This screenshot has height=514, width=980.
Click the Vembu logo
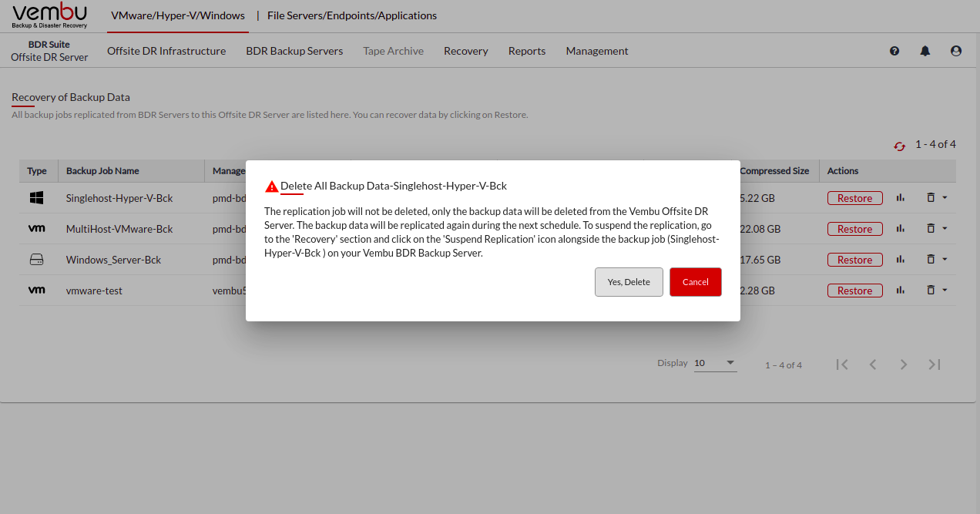tap(50, 15)
